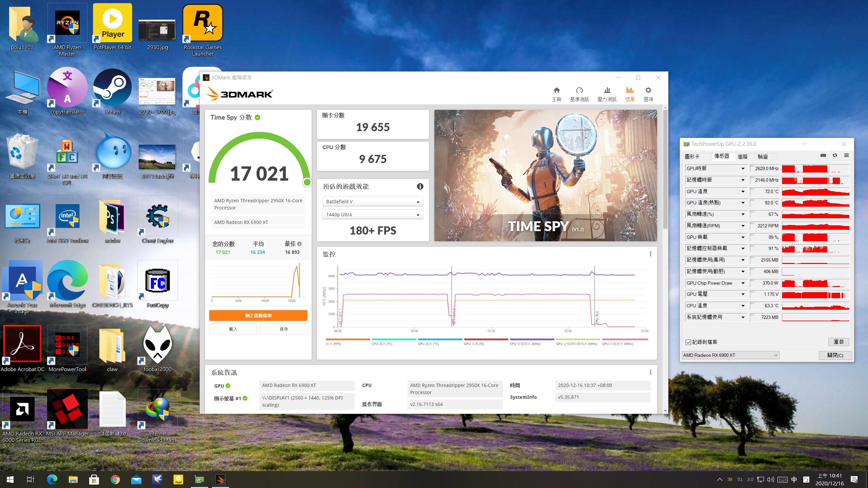
Task: Open CINEBENCH_R15 folder on desktop
Action: coord(113,285)
